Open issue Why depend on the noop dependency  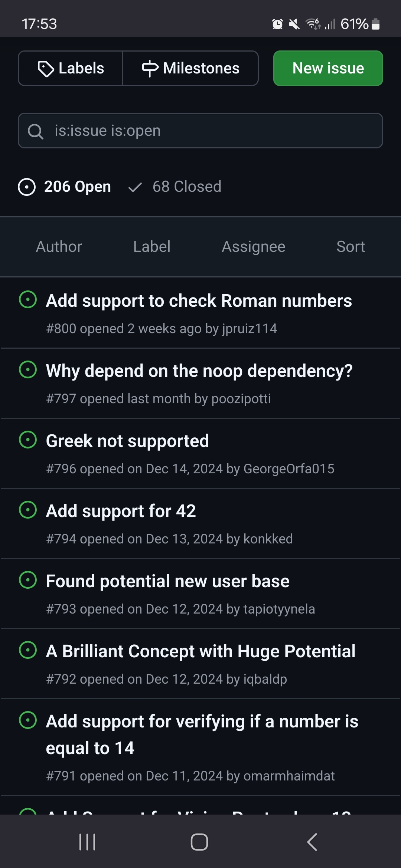pos(199,371)
